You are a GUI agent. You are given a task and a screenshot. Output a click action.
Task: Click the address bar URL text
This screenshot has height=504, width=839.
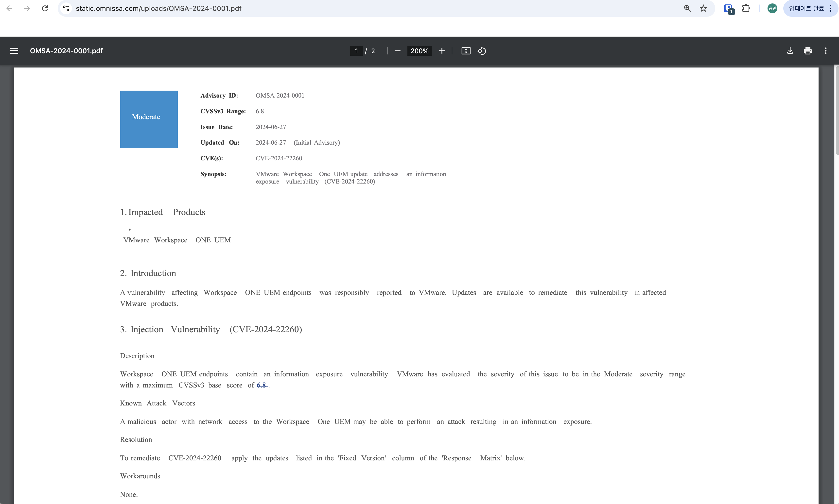158,8
